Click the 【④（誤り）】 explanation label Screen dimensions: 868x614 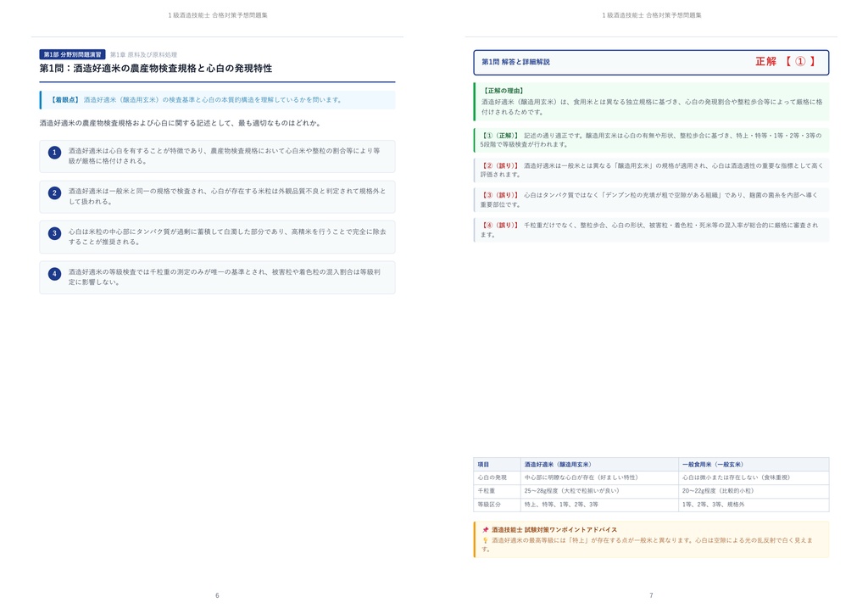pyautogui.click(x=500, y=226)
